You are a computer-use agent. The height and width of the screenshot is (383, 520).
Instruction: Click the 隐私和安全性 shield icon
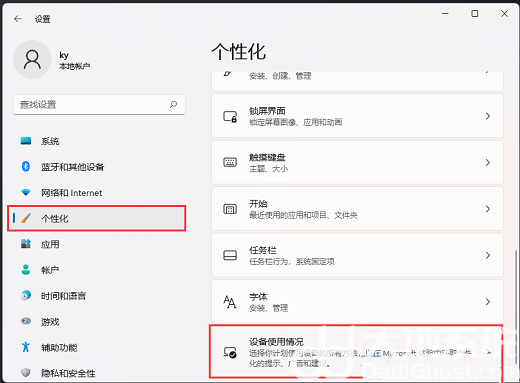26,373
